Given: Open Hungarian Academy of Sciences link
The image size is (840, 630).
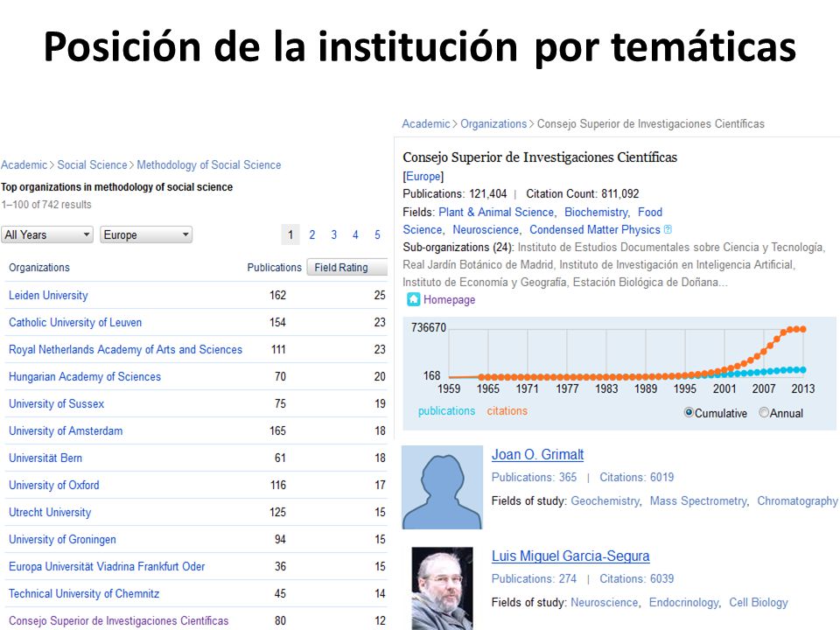Looking at the screenshot, I should (85, 376).
